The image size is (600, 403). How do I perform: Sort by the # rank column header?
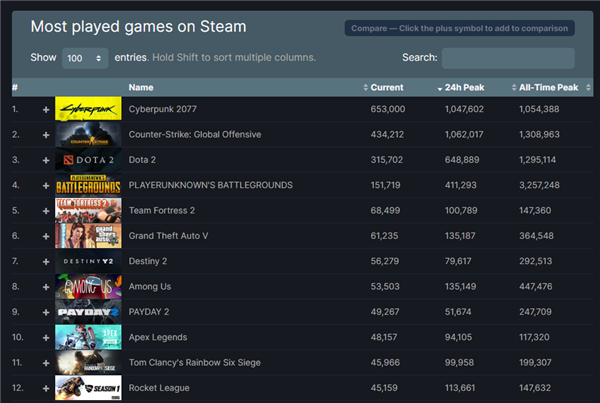click(15, 88)
